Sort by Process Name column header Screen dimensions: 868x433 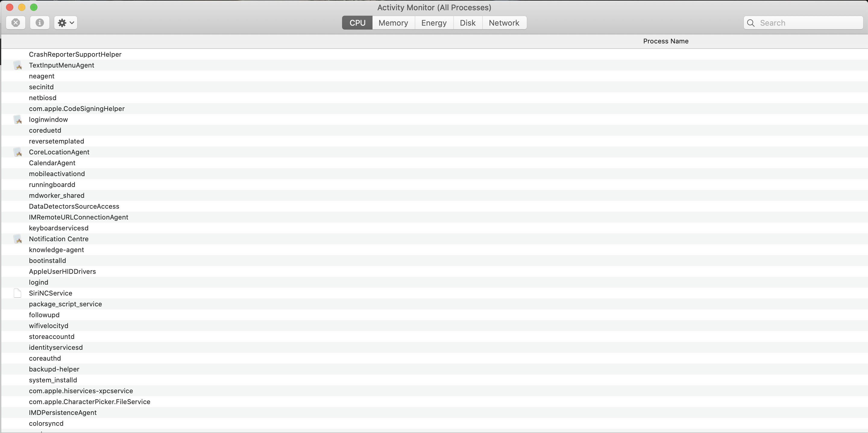pos(665,41)
